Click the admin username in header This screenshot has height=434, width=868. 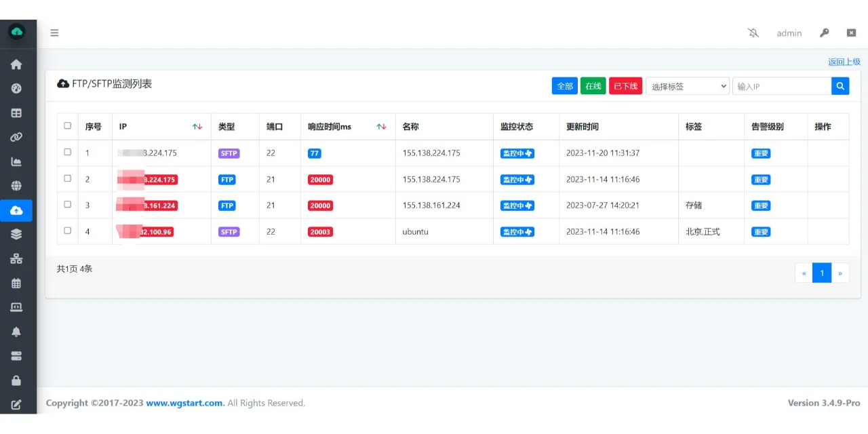tap(789, 33)
